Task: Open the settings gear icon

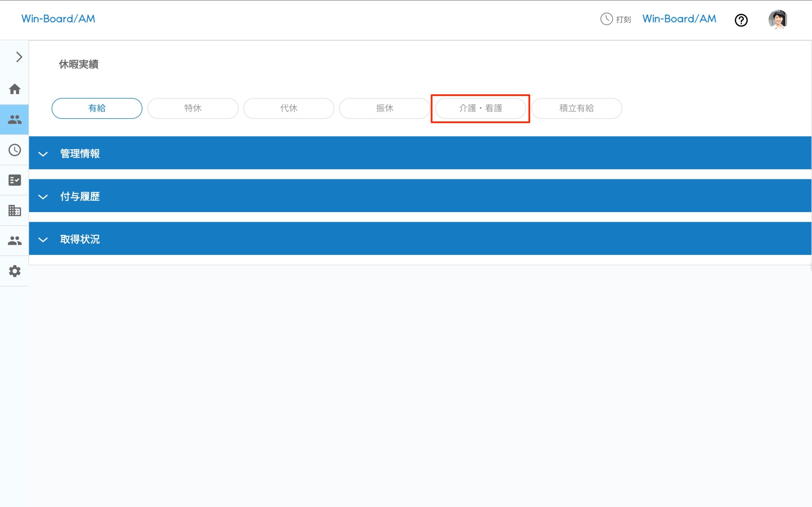Action: click(x=14, y=271)
